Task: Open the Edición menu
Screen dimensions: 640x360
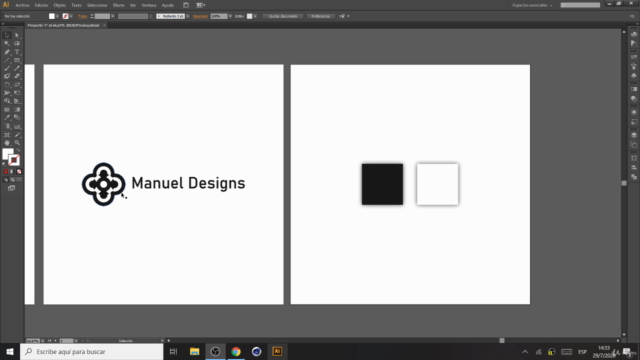Action: pyautogui.click(x=41, y=5)
